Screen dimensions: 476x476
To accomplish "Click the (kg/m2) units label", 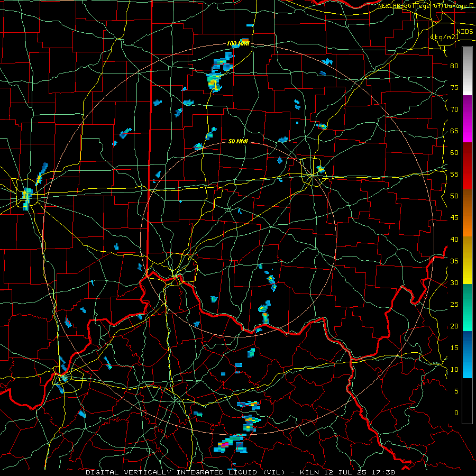I will [444, 36].
